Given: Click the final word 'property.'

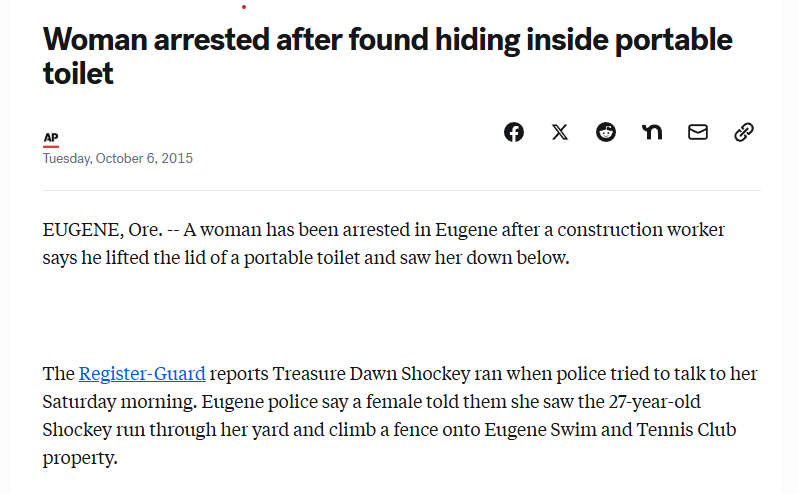Looking at the screenshot, I should pos(80,458).
